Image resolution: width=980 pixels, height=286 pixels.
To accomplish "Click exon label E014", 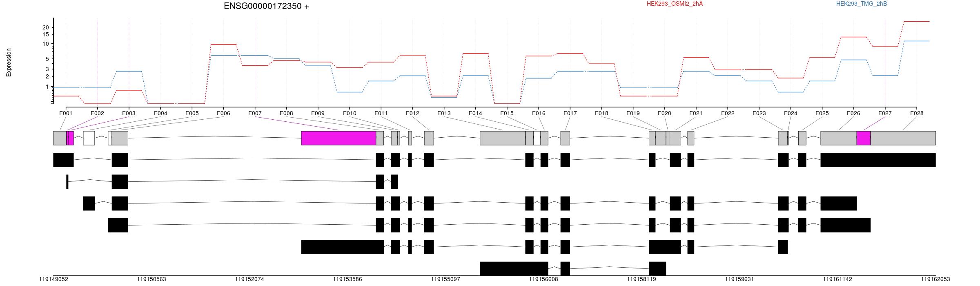I will pos(475,113).
